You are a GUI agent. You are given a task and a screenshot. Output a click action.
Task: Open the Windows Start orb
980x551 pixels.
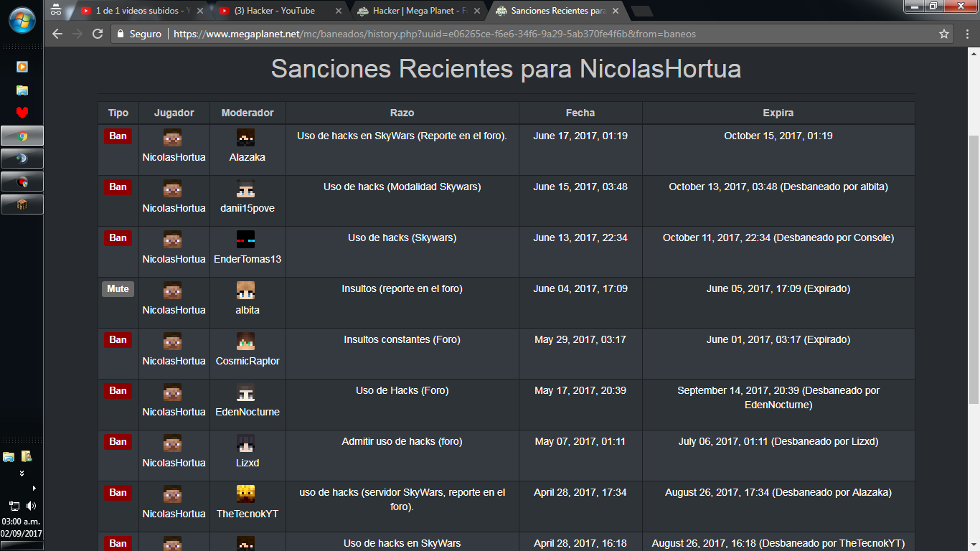[x=22, y=19]
